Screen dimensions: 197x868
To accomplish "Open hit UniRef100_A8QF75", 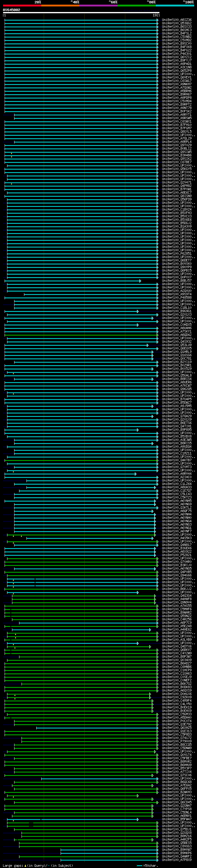I will click(177, 511).
